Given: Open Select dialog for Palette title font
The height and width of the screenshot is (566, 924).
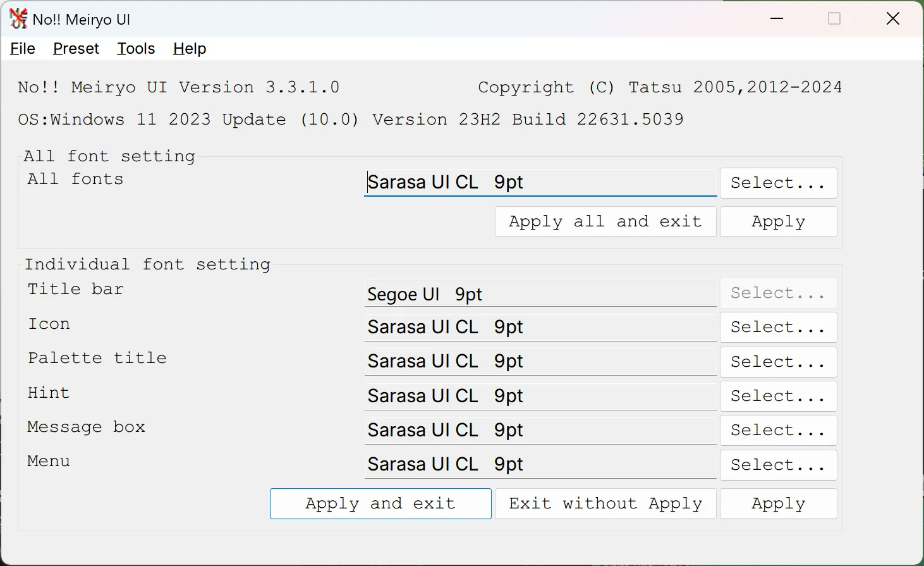Looking at the screenshot, I should point(778,362).
